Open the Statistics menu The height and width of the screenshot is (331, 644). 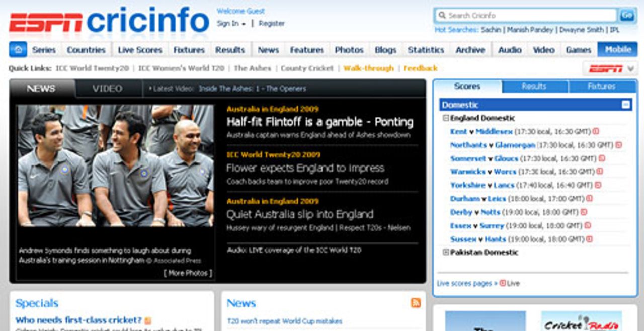[426, 50]
